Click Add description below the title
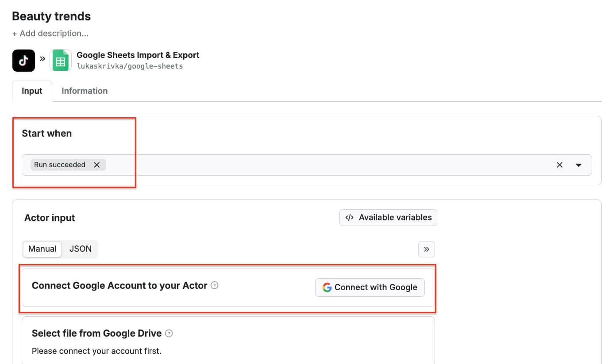This screenshot has width=616, height=364. pos(50,34)
